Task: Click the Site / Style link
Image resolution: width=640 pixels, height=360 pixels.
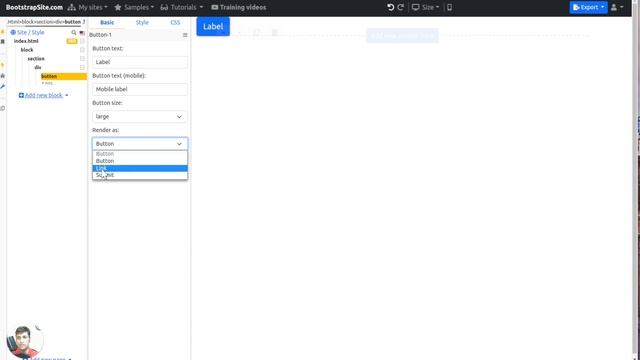Action: 31,32
